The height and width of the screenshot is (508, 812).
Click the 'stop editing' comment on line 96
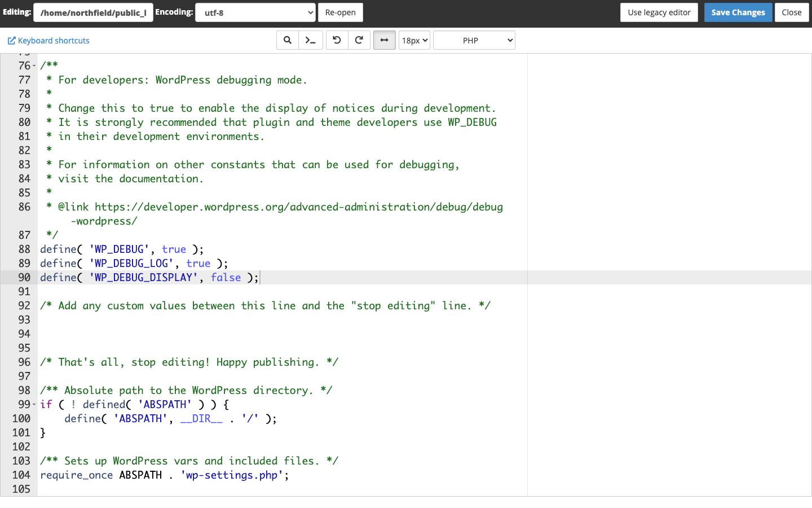click(x=189, y=362)
